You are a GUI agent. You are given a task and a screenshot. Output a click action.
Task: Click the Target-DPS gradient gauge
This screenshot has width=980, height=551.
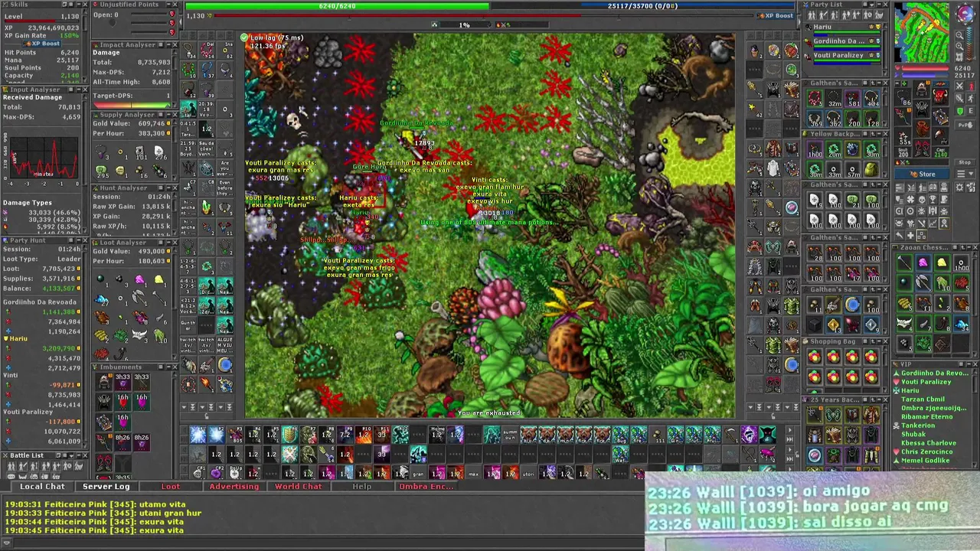(131, 105)
